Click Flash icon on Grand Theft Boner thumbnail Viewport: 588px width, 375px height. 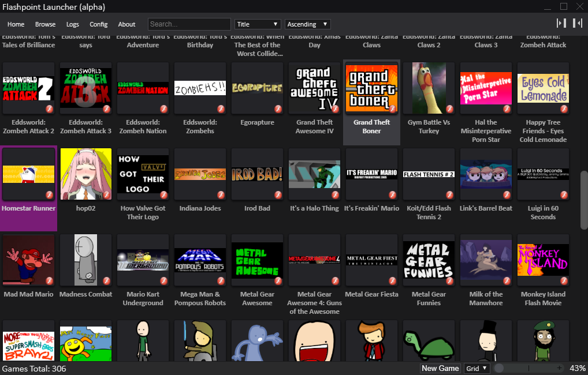coord(393,108)
